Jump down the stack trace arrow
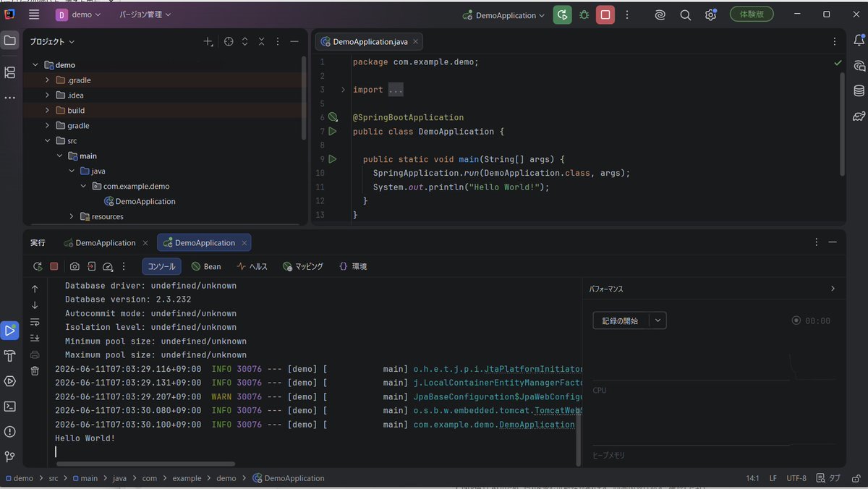 point(35,305)
